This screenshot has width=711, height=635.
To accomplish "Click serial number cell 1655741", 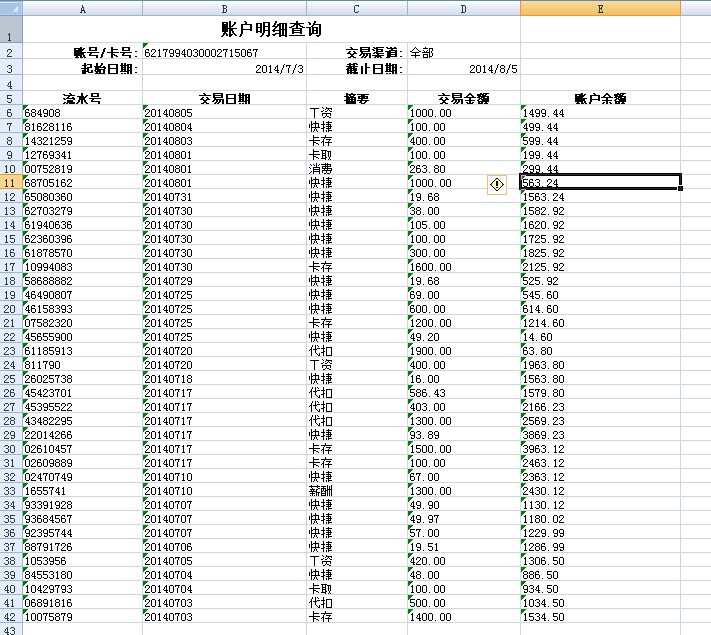I will tap(83, 491).
